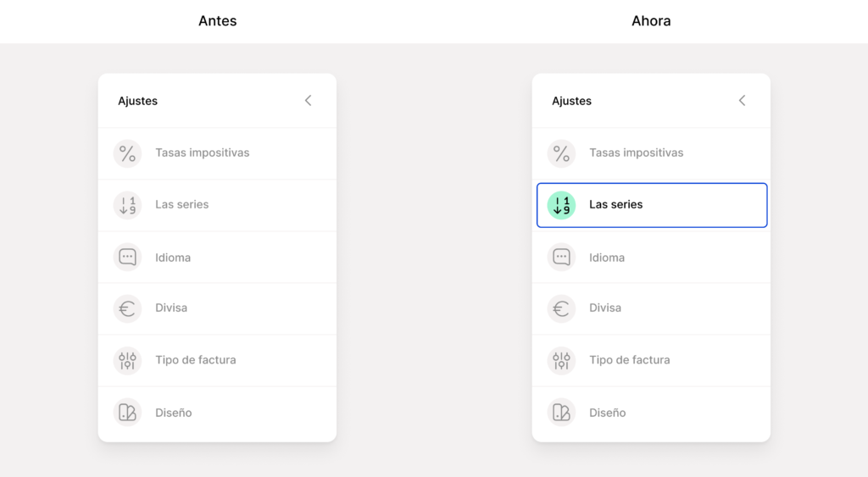Viewport: 868px width, 477px height.
Task: Click the sliders icon in the Ahora panel
Action: [x=561, y=360]
